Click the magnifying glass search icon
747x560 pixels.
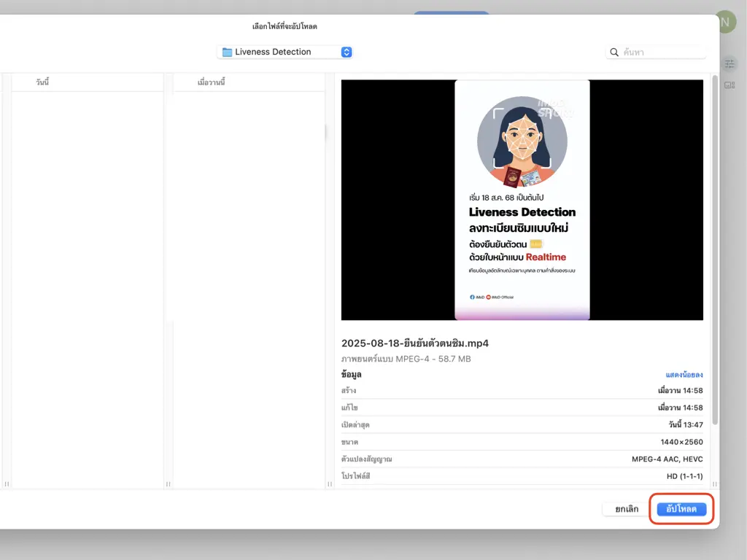614,52
